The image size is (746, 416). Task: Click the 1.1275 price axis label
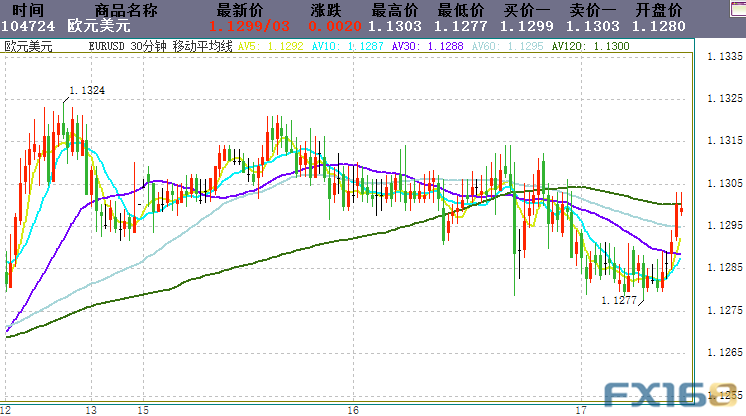(725, 310)
